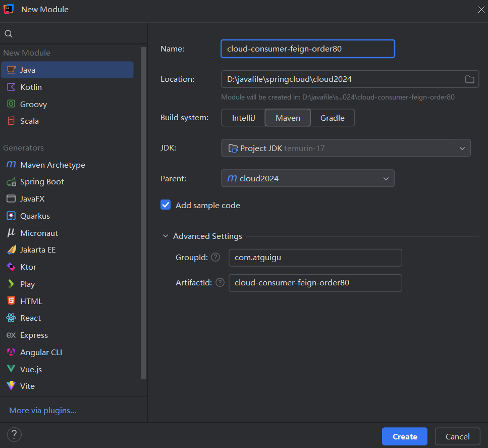Click the Maven Archetype 'm' icon
This screenshot has height=448, width=488.
click(x=11, y=165)
